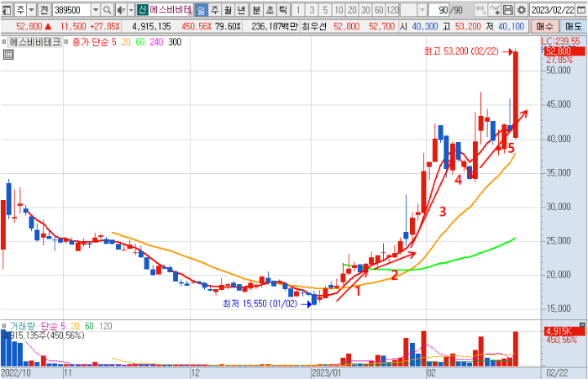Screen dimensions: 588x379
Task: Click the date field 2023/02/22
Action: 553,10
